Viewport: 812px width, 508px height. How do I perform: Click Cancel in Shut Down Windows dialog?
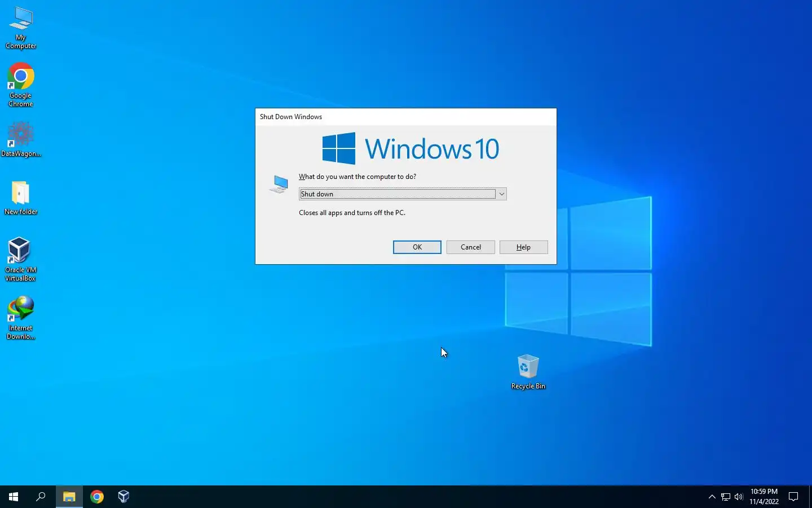click(471, 247)
